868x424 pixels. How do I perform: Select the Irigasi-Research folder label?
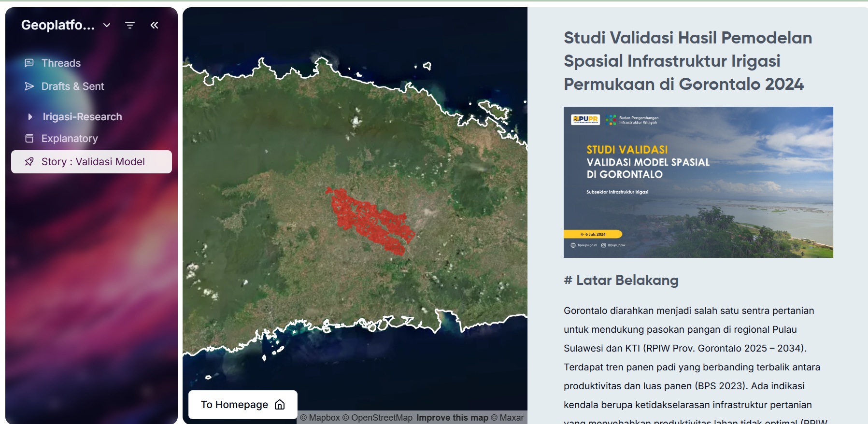[x=82, y=117]
